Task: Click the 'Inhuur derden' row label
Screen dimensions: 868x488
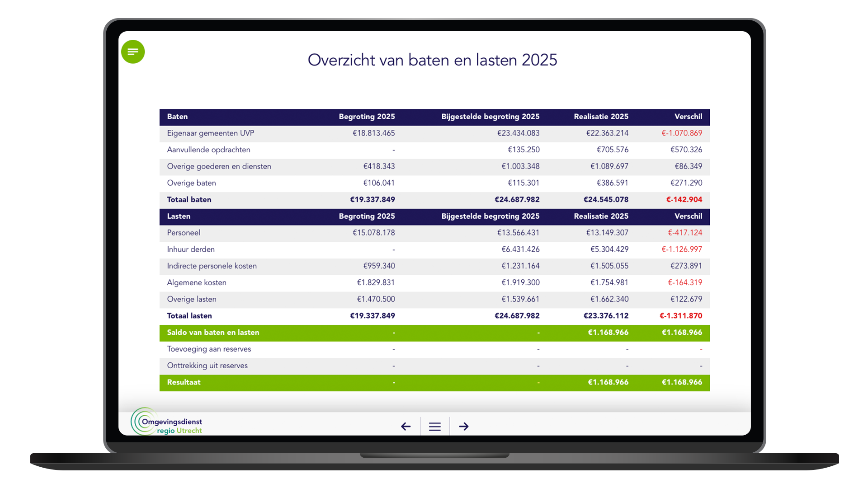Action: click(191, 249)
